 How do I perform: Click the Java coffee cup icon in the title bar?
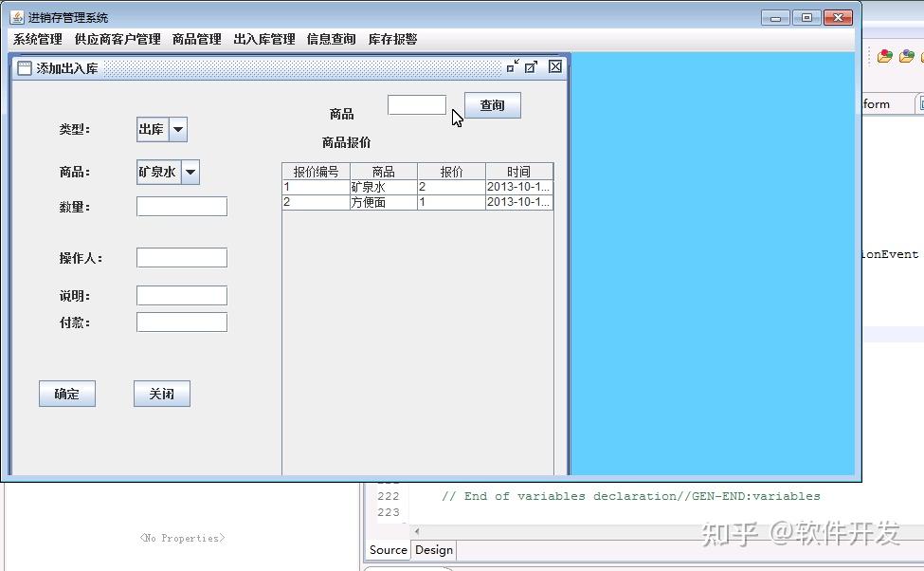15,16
